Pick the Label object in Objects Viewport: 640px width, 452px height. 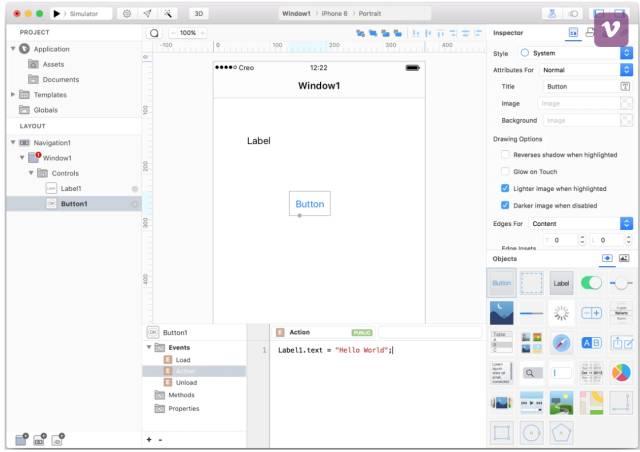pyautogui.click(x=561, y=283)
